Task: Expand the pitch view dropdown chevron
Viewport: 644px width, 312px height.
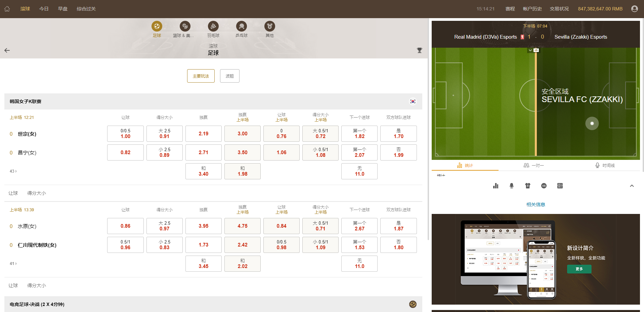Action: [x=530, y=50]
